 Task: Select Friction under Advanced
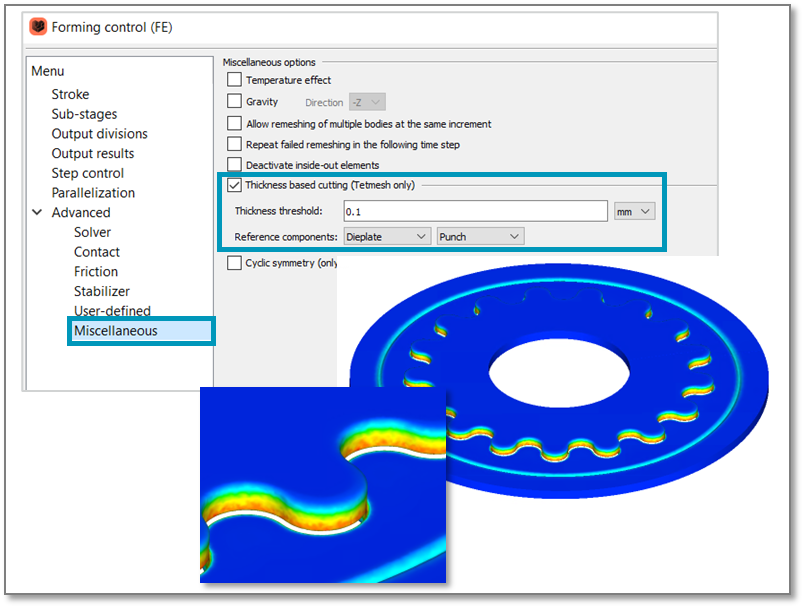click(x=95, y=271)
